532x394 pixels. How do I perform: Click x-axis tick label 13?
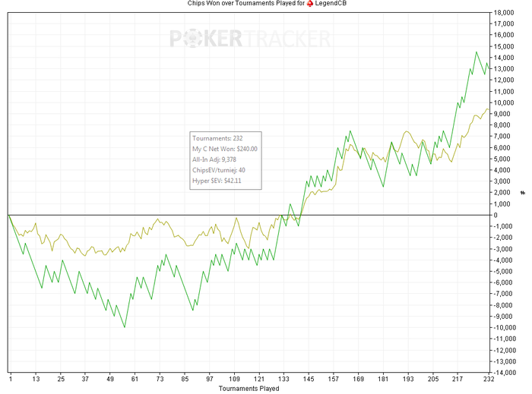coord(36,379)
